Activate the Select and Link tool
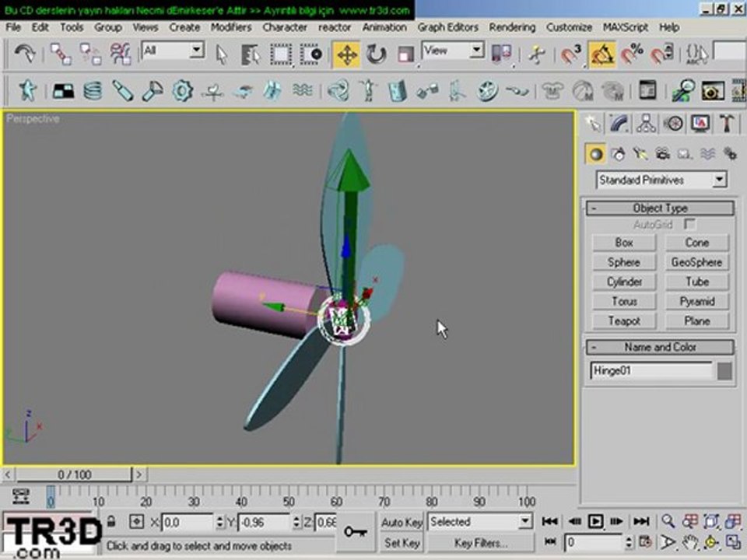The image size is (747, 560). [61, 54]
